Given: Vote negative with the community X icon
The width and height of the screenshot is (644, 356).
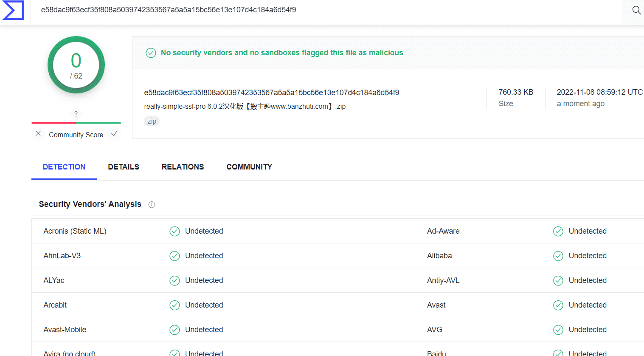Looking at the screenshot, I should point(38,134).
